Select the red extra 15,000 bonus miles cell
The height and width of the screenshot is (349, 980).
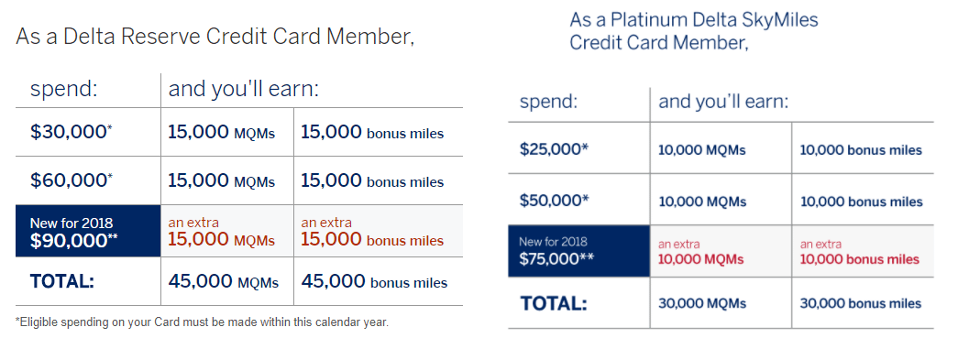379,231
